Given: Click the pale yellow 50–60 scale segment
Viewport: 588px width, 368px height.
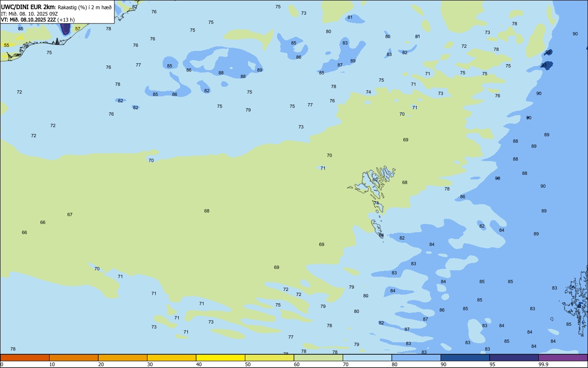Looking at the screenshot, I should pos(269,357).
